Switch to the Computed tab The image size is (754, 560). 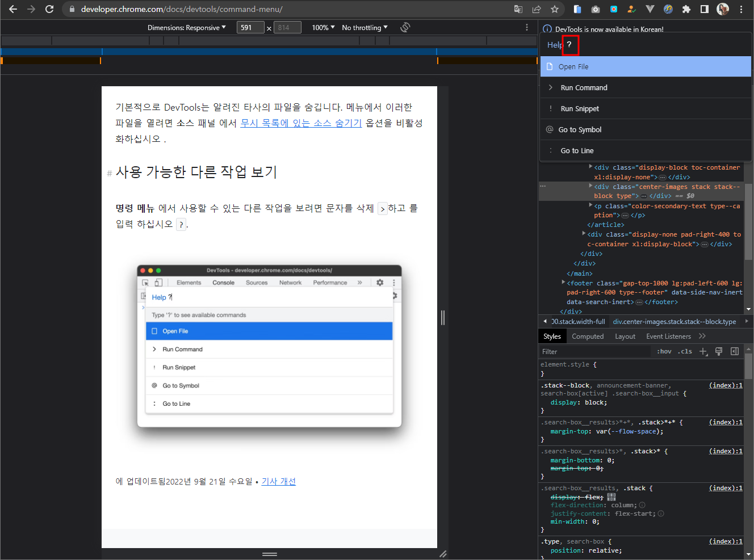[x=588, y=336]
